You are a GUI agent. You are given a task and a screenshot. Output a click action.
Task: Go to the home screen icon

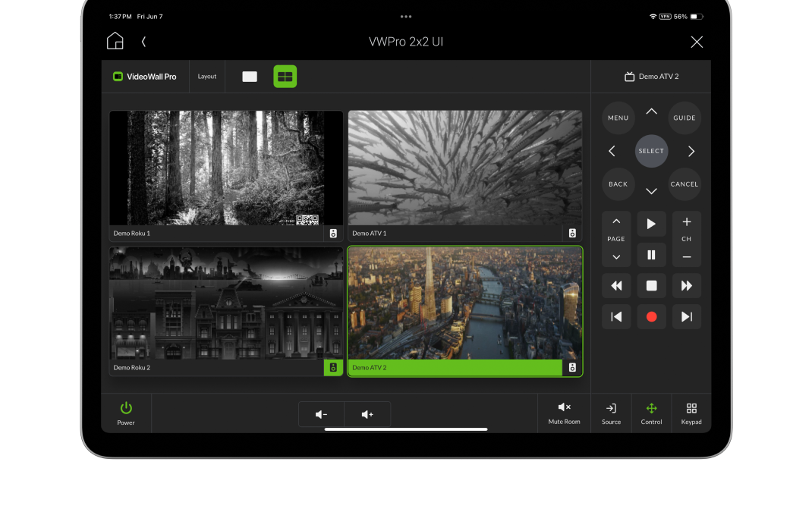point(115,42)
